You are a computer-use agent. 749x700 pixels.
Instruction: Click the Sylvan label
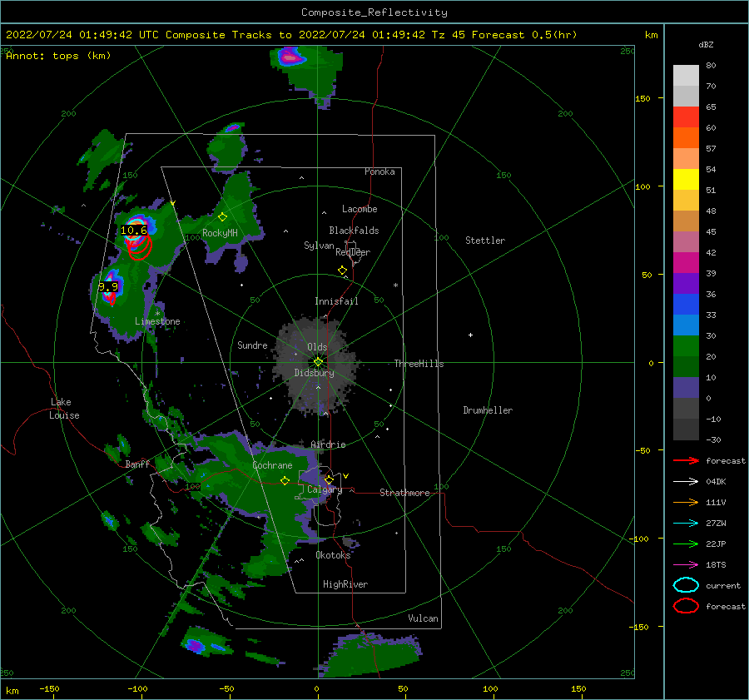[x=319, y=246]
